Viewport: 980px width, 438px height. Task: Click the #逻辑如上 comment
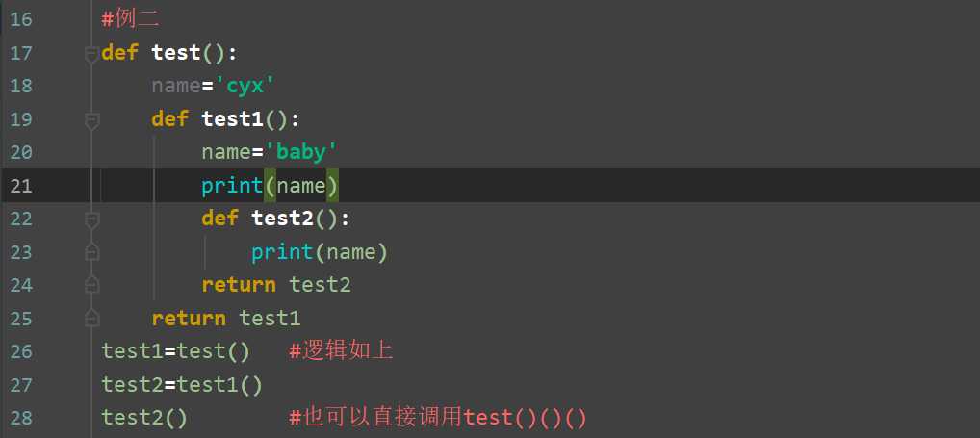tap(341, 351)
